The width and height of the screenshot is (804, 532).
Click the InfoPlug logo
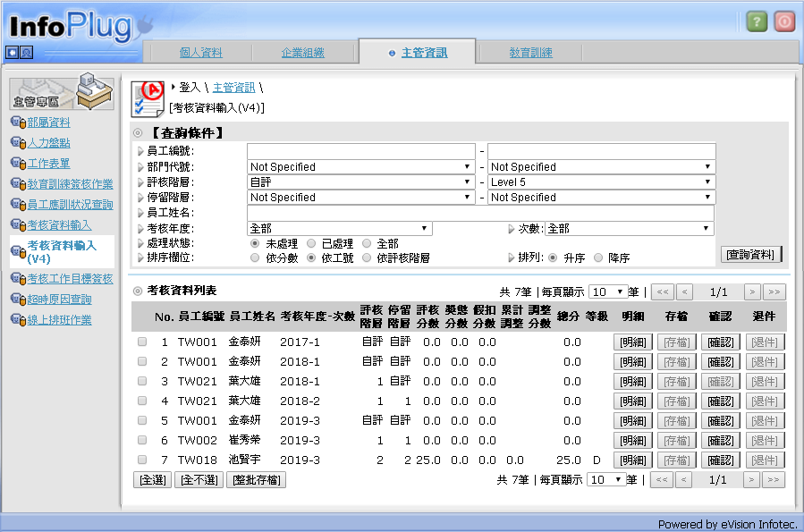80,27
